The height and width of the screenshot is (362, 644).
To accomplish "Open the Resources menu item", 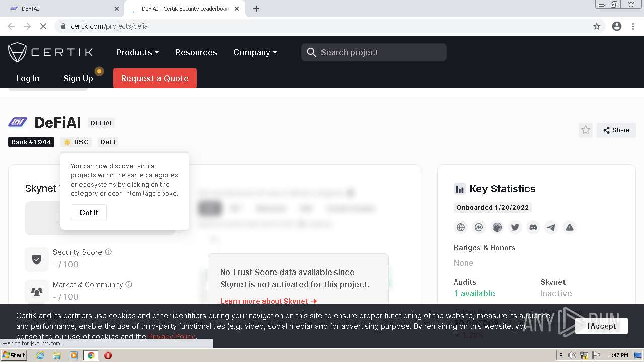I will pos(196,52).
